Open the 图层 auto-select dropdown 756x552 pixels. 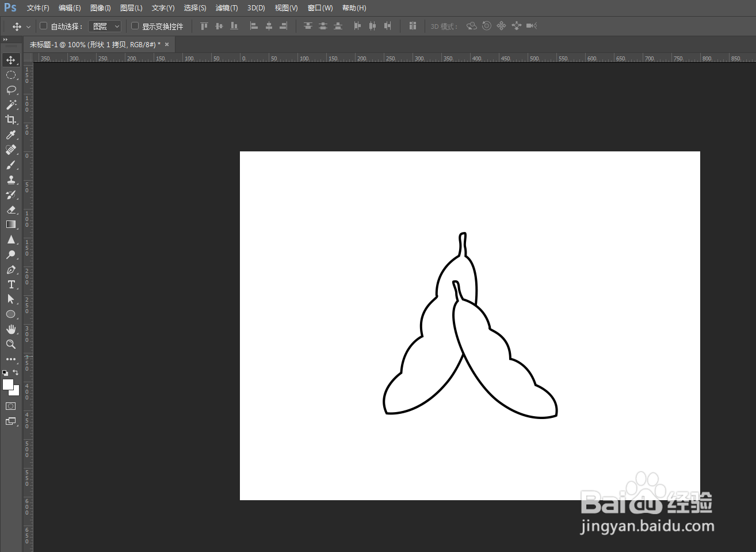tap(105, 26)
